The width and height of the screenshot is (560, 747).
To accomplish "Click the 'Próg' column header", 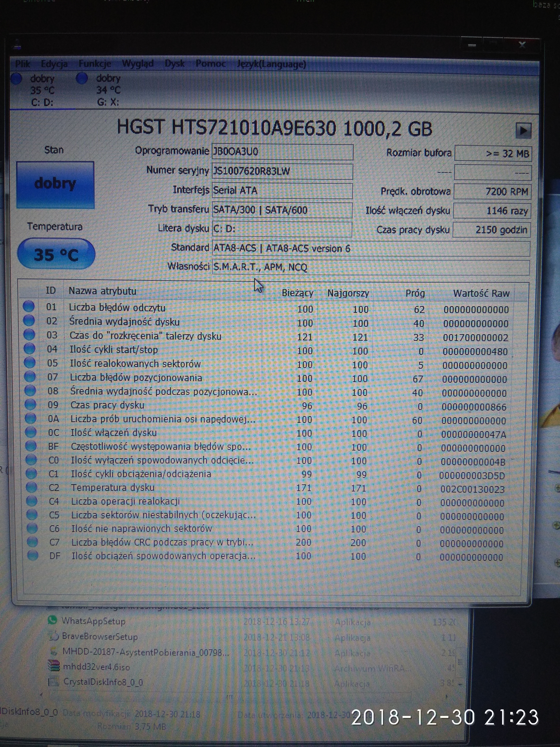I will click(415, 293).
